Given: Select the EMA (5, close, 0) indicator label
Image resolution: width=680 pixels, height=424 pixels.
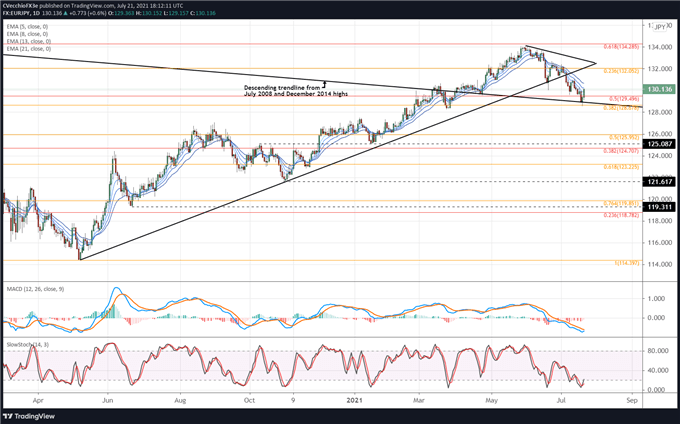Looking at the screenshot, I should (27, 27).
